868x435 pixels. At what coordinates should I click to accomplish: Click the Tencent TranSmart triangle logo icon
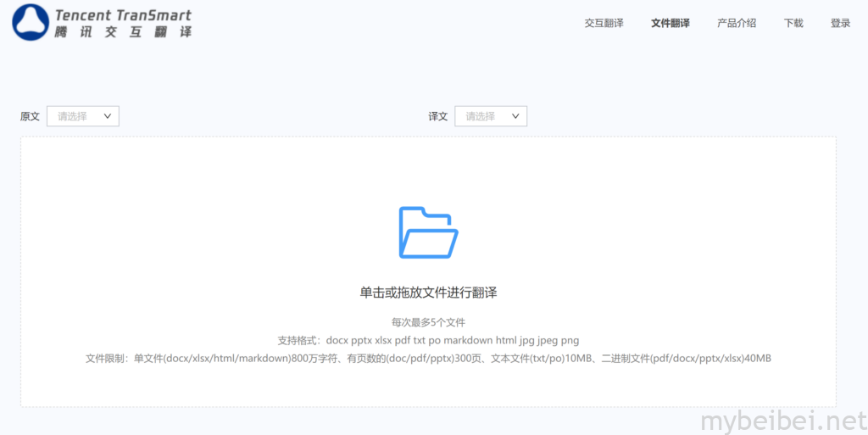tap(31, 23)
